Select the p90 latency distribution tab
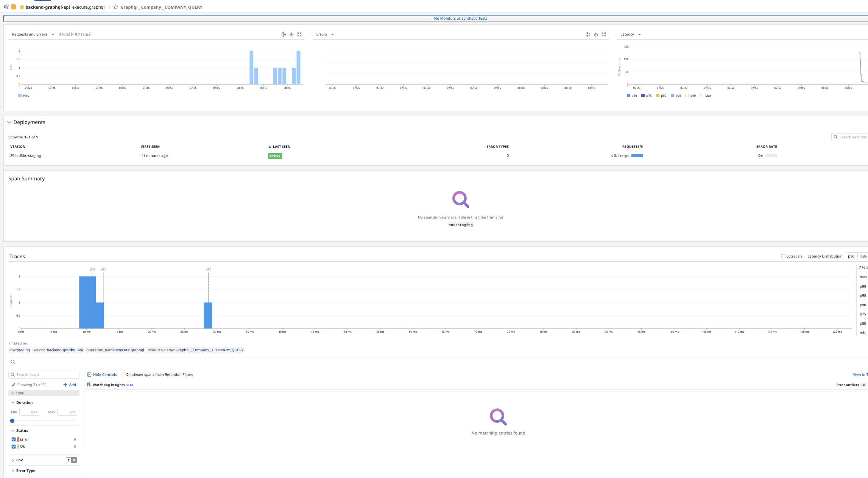This screenshot has width=868, height=478. click(851, 256)
